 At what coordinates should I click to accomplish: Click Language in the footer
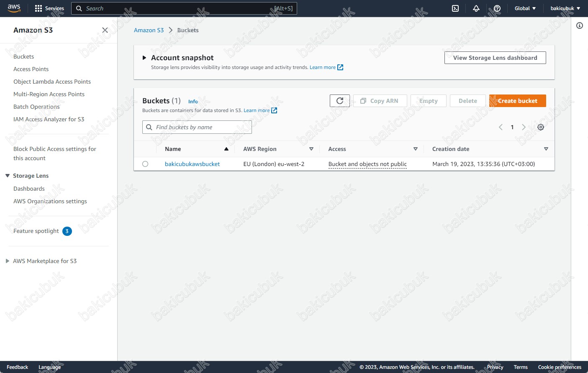pyautogui.click(x=49, y=367)
